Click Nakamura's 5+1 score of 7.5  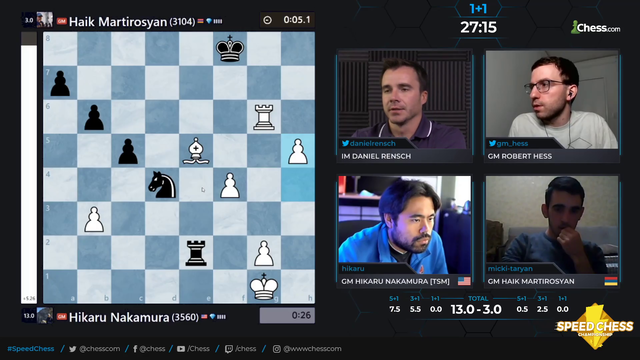pos(394,309)
